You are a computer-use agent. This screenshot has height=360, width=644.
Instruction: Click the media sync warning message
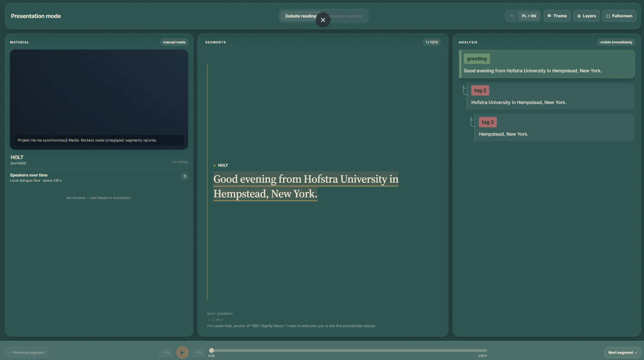(99, 140)
